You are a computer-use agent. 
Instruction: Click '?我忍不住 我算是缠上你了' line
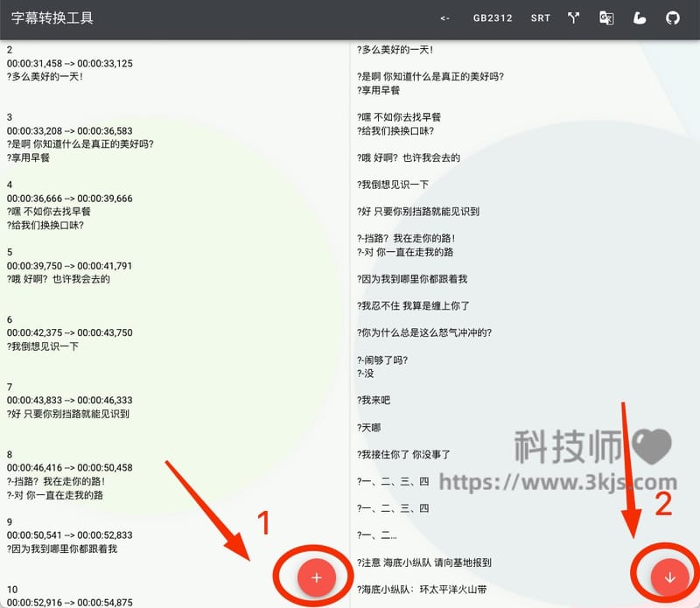tap(413, 306)
